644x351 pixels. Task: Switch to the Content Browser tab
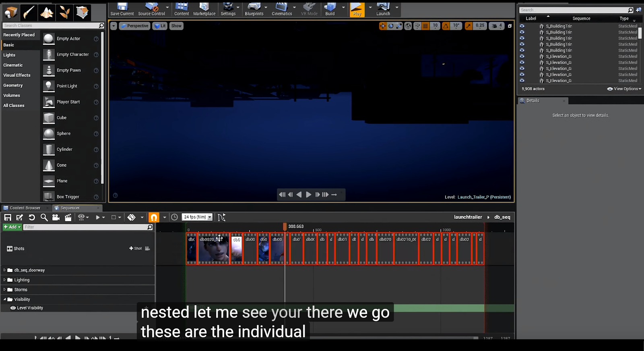pyautogui.click(x=25, y=208)
